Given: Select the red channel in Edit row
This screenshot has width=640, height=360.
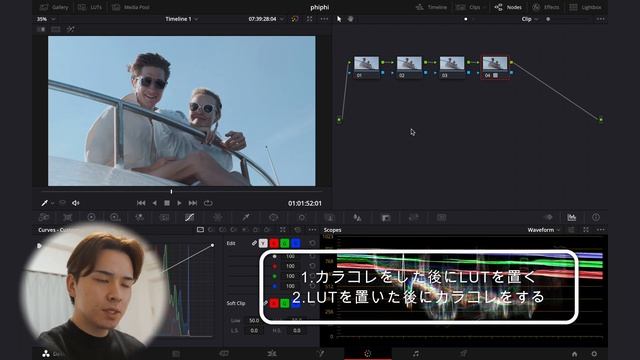Looking at the screenshot, I should (x=274, y=243).
